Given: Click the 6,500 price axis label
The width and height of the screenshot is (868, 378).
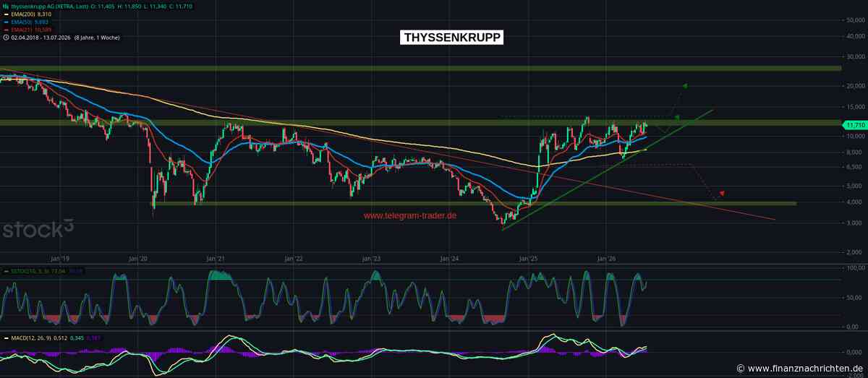Looking at the screenshot, I should (854, 167).
